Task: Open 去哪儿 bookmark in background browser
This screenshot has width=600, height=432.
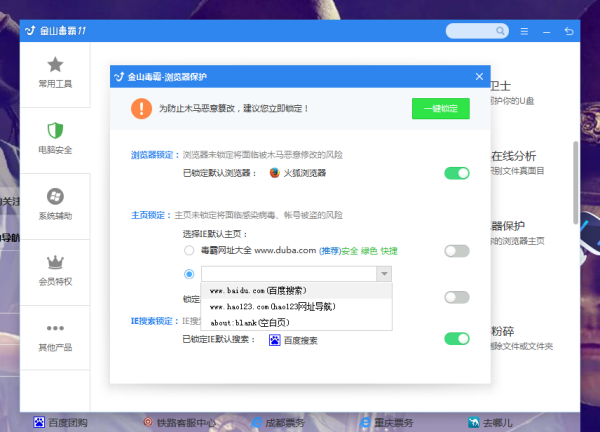Action: tap(490, 422)
